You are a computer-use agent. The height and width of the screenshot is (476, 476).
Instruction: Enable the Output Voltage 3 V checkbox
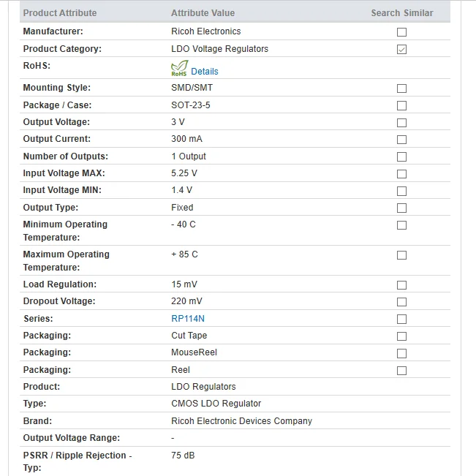pyautogui.click(x=401, y=123)
